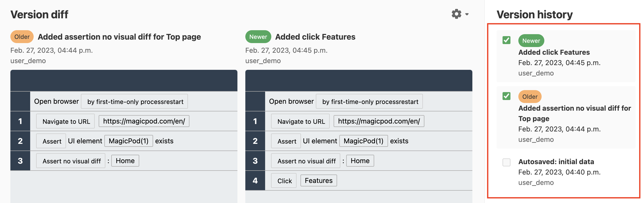Image resolution: width=644 pixels, height=203 pixels.
Task: Click the Older badge in Version history
Action: pyautogui.click(x=530, y=97)
